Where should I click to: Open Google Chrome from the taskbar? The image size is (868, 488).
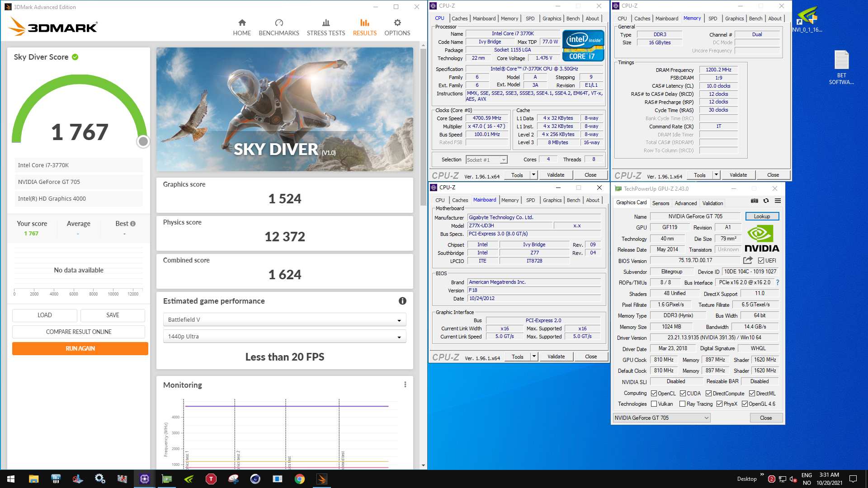pos(300,479)
